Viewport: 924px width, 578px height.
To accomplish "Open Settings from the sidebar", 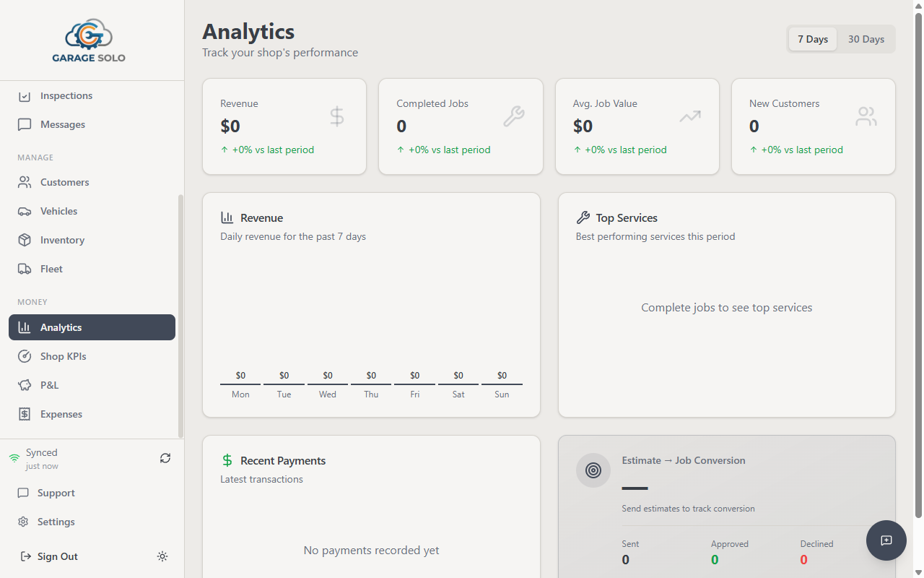I will 92,522.
